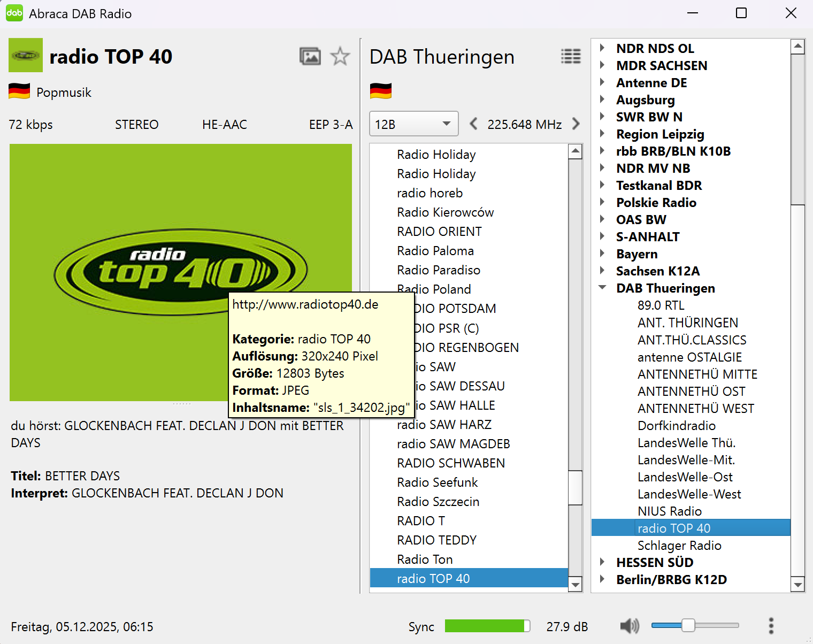Image resolution: width=813 pixels, height=644 pixels.
Task: Mute audio with the speaker icon
Action: (x=629, y=625)
